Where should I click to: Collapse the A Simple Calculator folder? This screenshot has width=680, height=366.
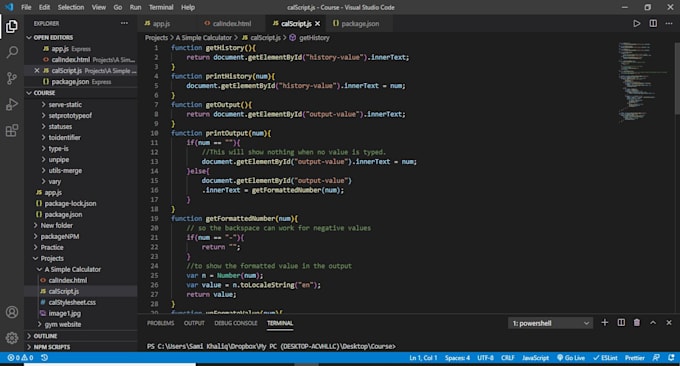pos(72,269)
